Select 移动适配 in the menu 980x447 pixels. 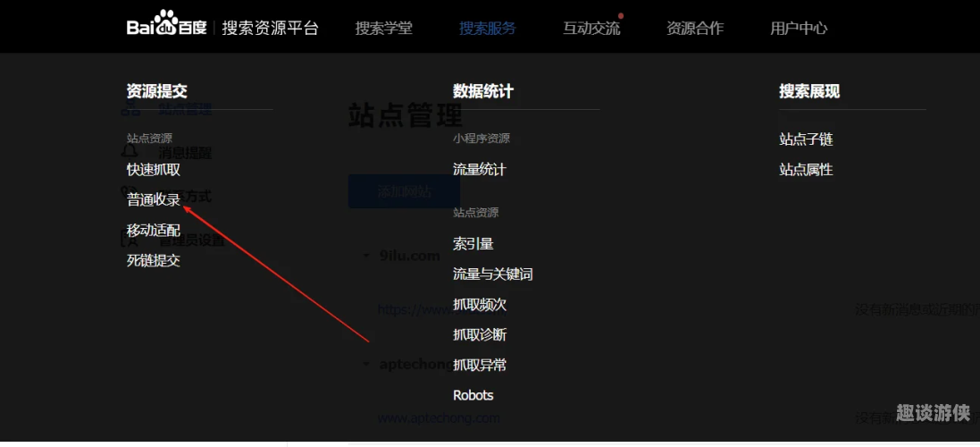click(x=154, y=230)
